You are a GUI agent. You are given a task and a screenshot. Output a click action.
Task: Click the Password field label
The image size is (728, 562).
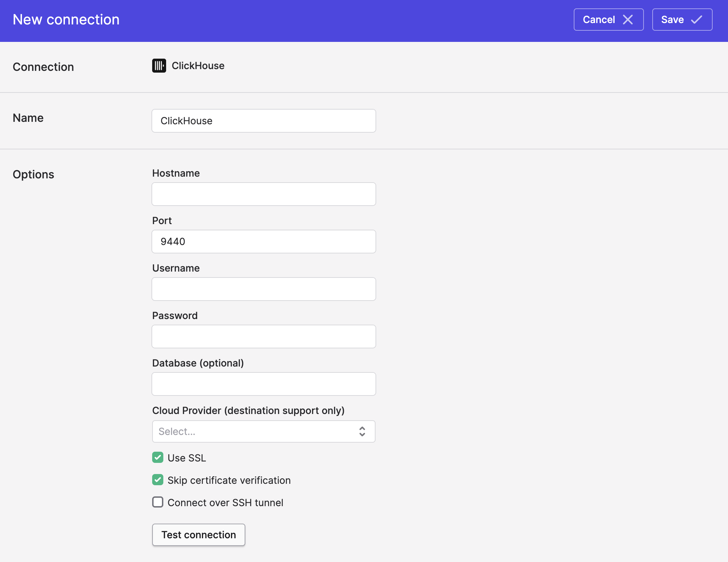coord(175,316)
